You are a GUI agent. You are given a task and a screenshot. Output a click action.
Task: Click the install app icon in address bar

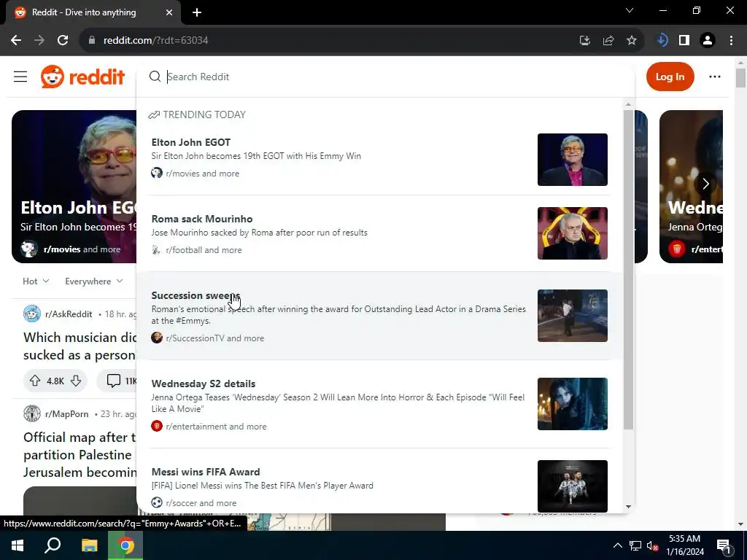pos(584,41)
